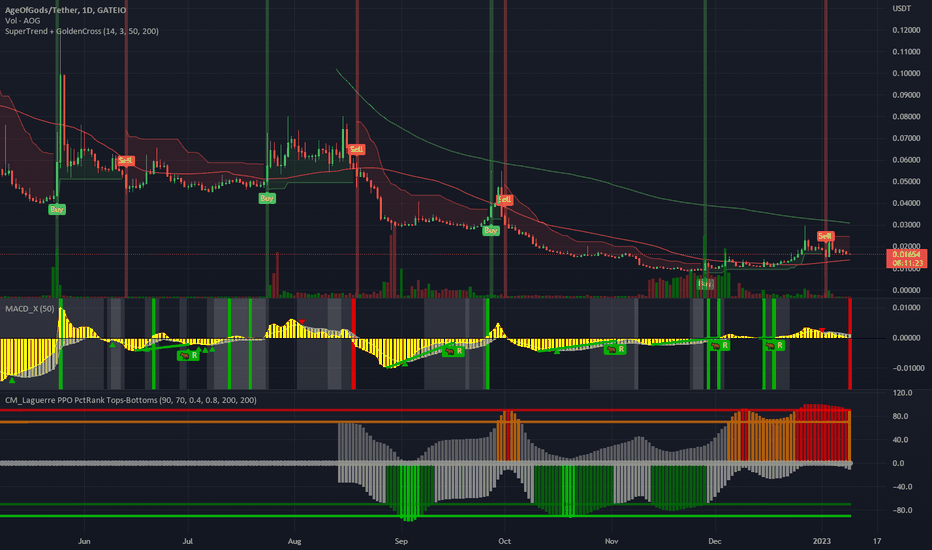The height and width of the screenshot is (550, 932).
Task: Click the Nov label on the time axis
Action: point(612,541)
